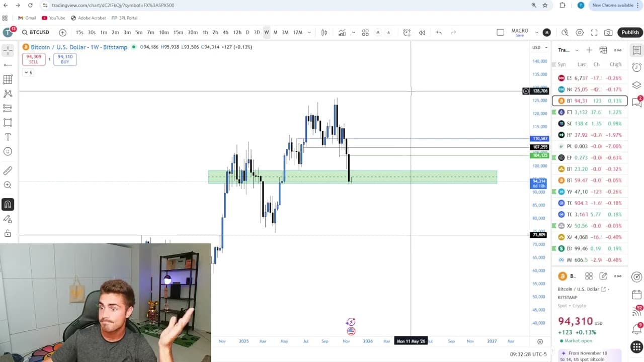Screen dimensions: 644x362
Task: Open the layout setup square
Action: pos(500,33)
